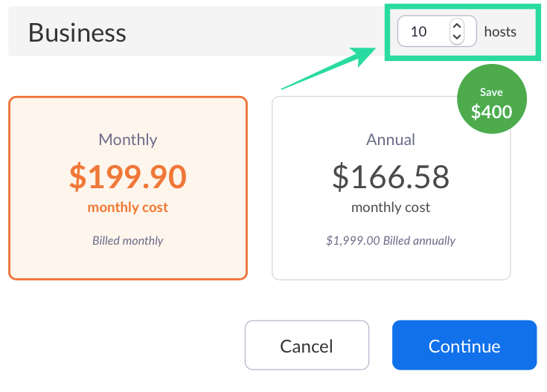Click the hosts number input showing 10
The height and width of the screenshot is (392, 547).
pos(422,32)
